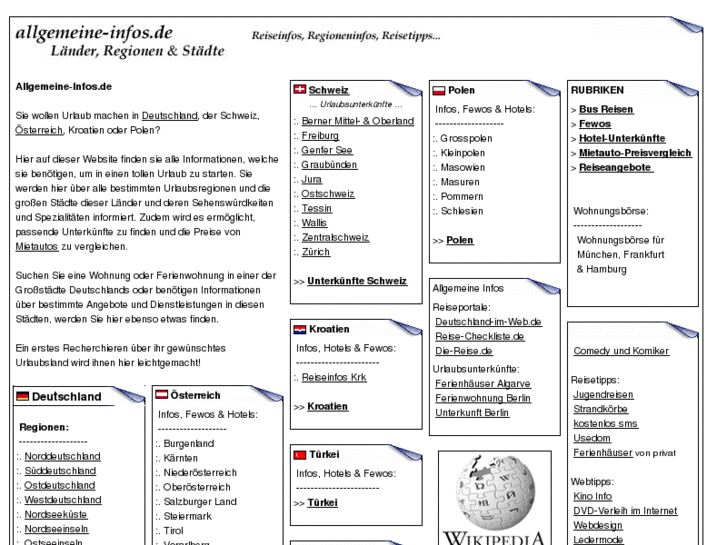Open the Jura link

coord(312,179)
